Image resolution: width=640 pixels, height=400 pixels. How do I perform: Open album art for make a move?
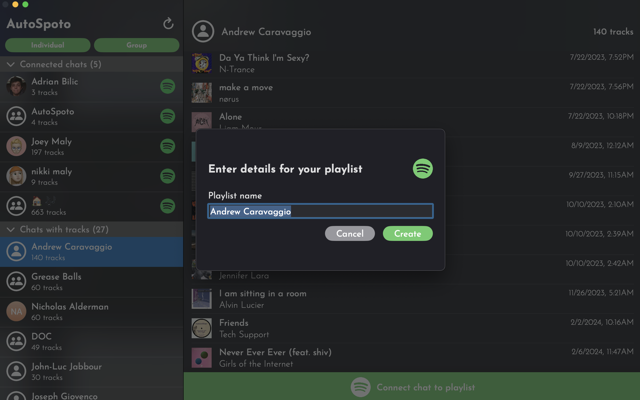pyautogui.click(x=202, y=93)
